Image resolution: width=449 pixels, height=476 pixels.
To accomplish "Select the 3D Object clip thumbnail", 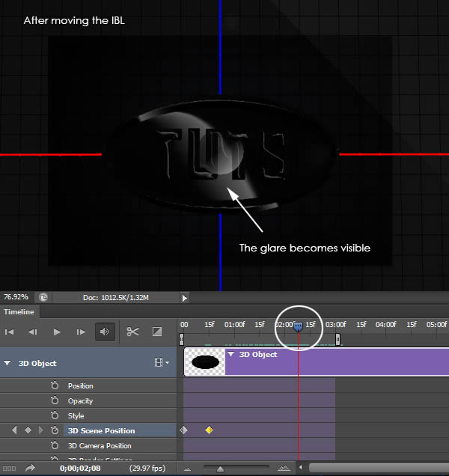I will click(205, 362).
